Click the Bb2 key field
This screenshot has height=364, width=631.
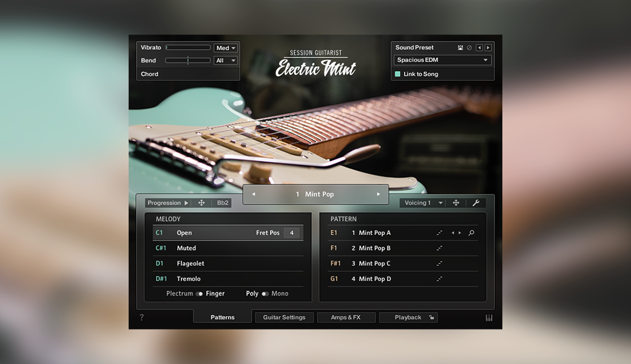(x=223, y=203)
